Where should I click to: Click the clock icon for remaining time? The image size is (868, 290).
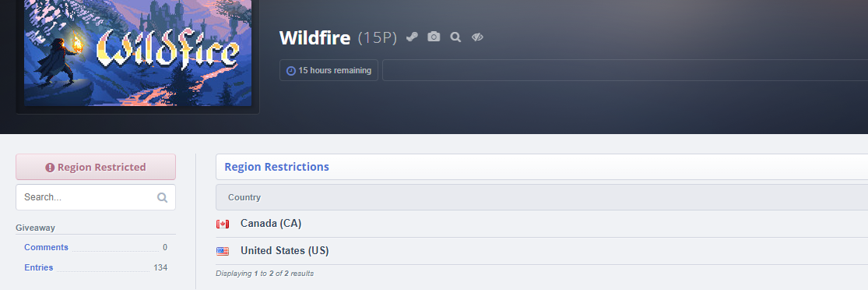tap(290, 70)
